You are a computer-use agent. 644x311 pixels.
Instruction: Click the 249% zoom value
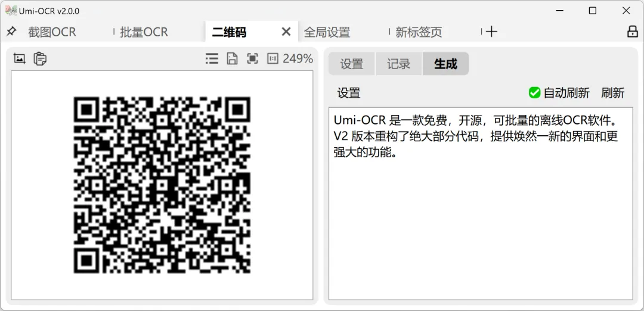point(298,58)
